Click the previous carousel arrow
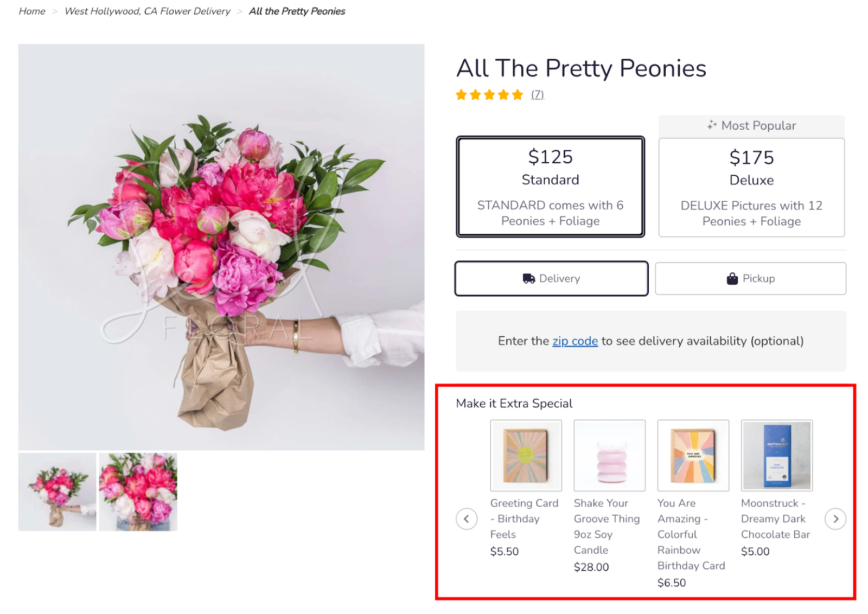 click(467, 519)
